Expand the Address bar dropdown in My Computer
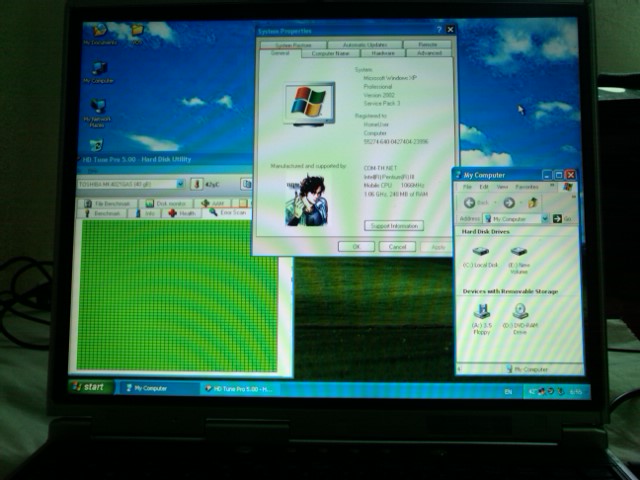 click(545, 219)
